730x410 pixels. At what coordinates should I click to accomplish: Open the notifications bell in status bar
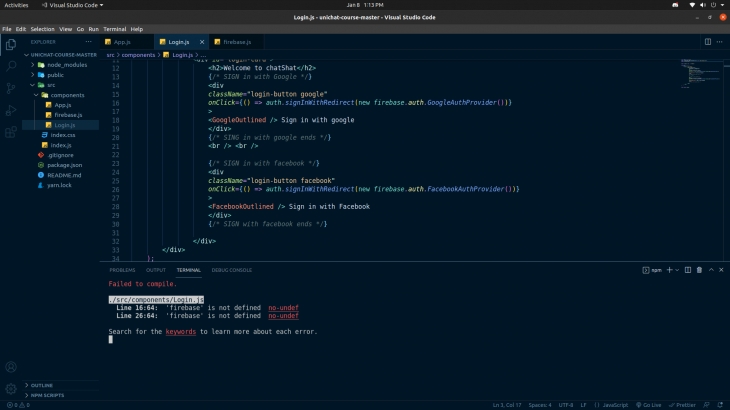[x=720, y=405]
